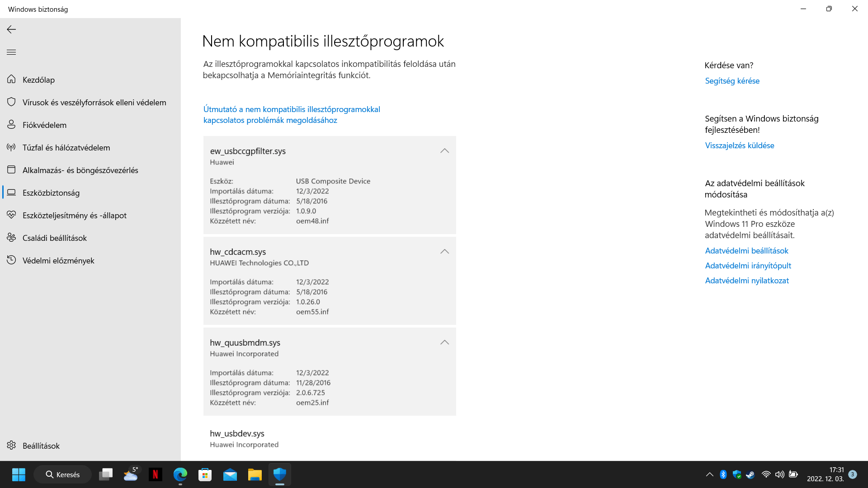This screenshot has width=868, height=488.
Task: Click the version value 1.0.26.0
Action: tap(308, 302)
